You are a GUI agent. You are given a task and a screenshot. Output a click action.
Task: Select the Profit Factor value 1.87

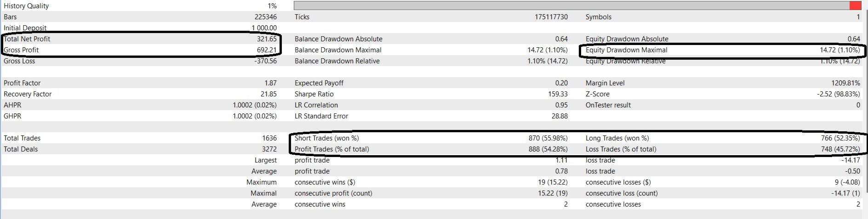(x=270, y=83)
